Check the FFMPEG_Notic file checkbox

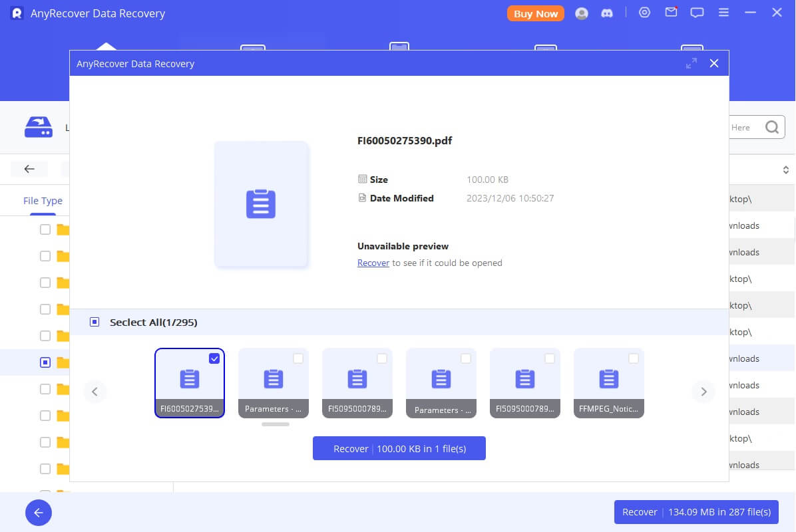coord(634,358)
